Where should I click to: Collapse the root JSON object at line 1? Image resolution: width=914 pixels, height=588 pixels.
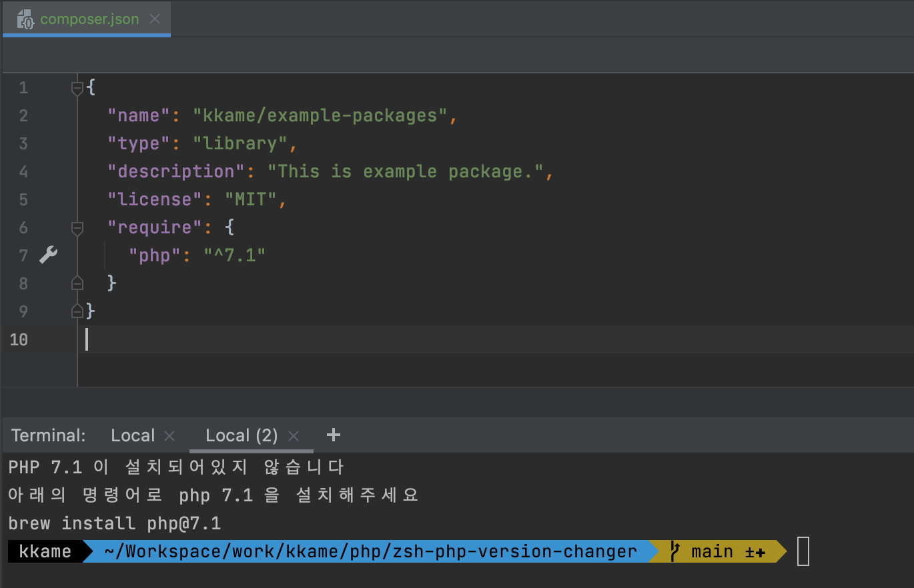click(77, 87)
